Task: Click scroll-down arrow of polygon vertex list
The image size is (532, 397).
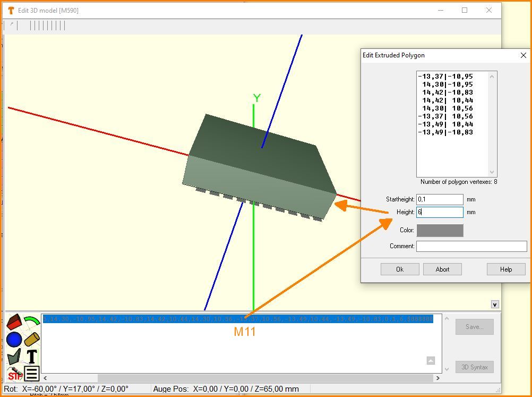Action: click(492, 172)
